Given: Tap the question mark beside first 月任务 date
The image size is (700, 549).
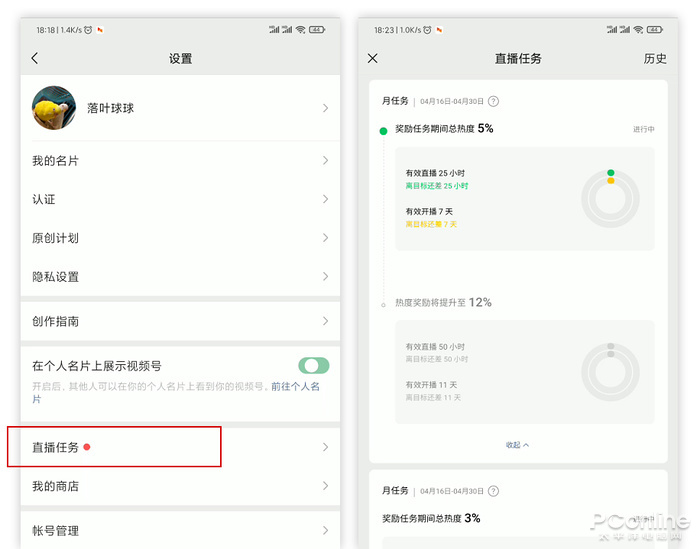Looking at the screenshot, I should [x=493, y=102].
